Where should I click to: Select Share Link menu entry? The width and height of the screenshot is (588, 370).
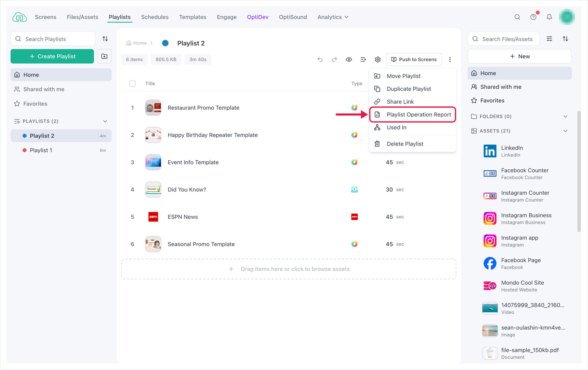point(412,102)
